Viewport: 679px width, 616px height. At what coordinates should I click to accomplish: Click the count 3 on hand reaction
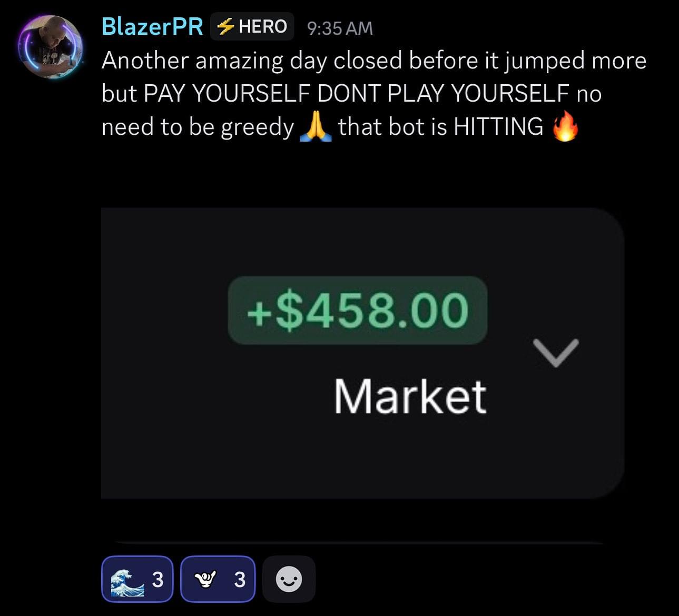tap(240, 580)
